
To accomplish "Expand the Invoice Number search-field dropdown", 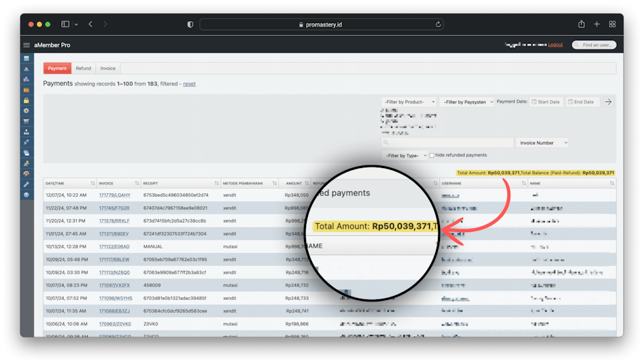I will (x=543, y=143).
